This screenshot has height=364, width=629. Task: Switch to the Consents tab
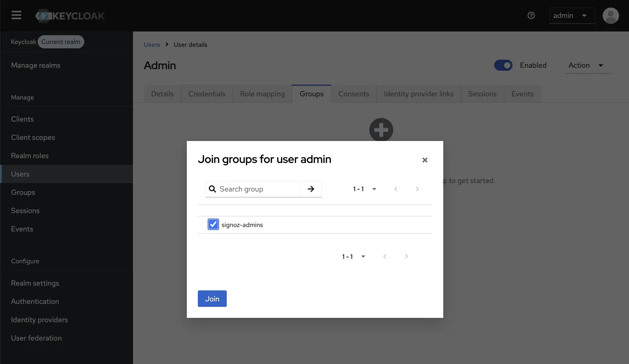(354, 94)
